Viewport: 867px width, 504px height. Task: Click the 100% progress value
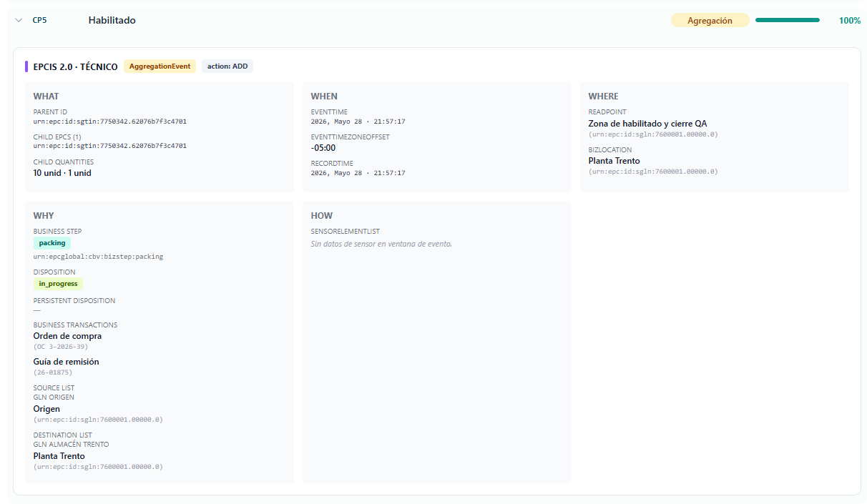point(850,21)
